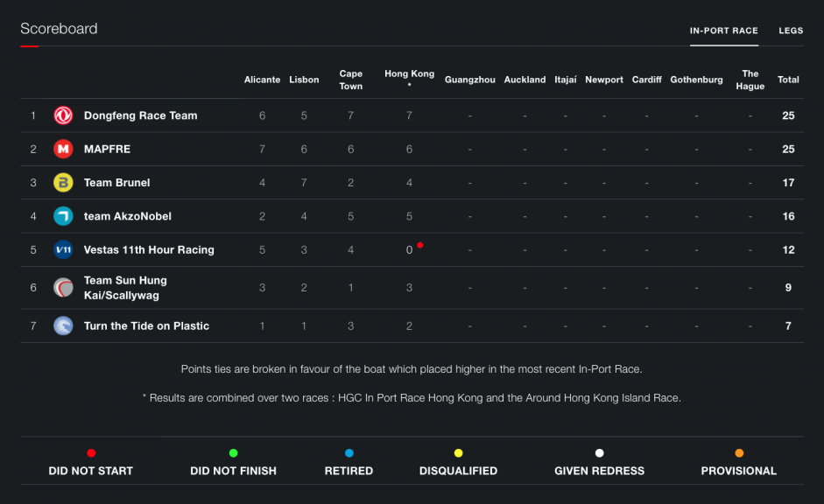Click the Alicante column header
Screen dimensions: 824x504
click(262, 80)
